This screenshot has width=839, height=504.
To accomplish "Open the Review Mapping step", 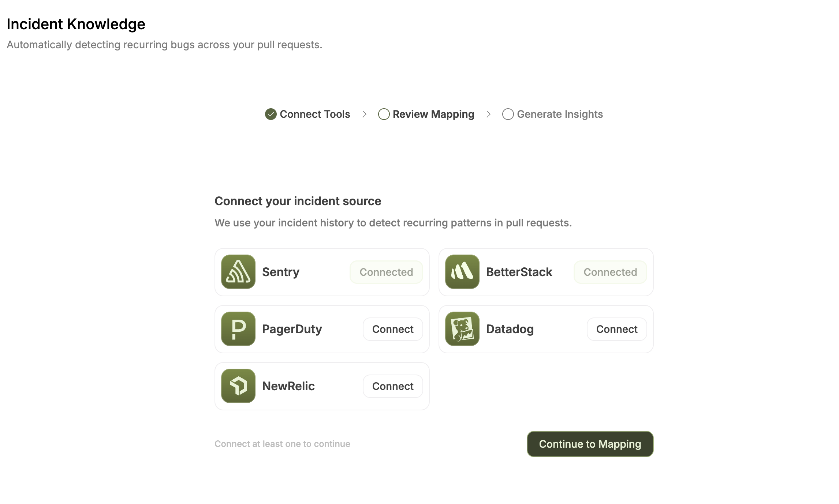I will [433, 114].
